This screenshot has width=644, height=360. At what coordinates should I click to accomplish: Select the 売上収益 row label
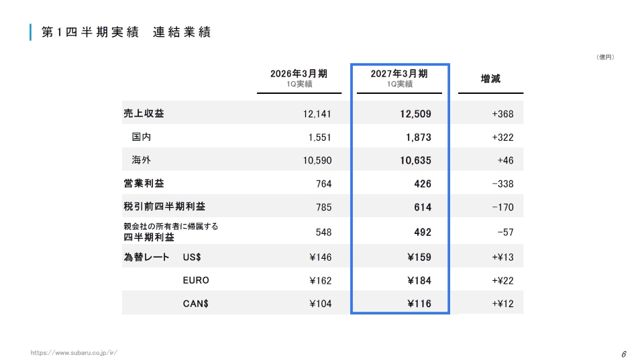[x=144, y=113]
